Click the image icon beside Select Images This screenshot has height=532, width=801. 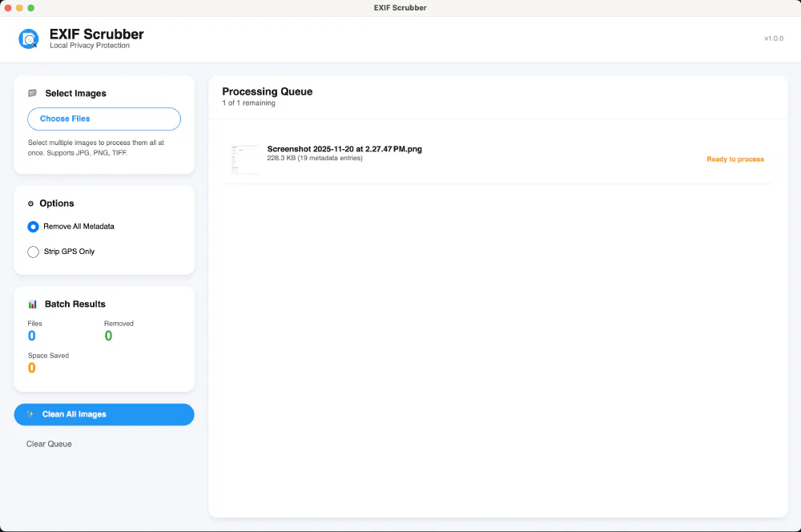coord(32,93)
